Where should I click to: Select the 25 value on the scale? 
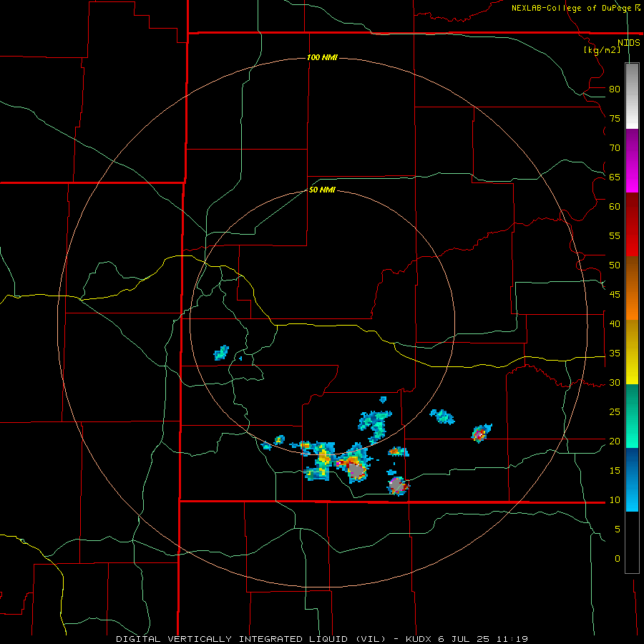coord(615,412)
